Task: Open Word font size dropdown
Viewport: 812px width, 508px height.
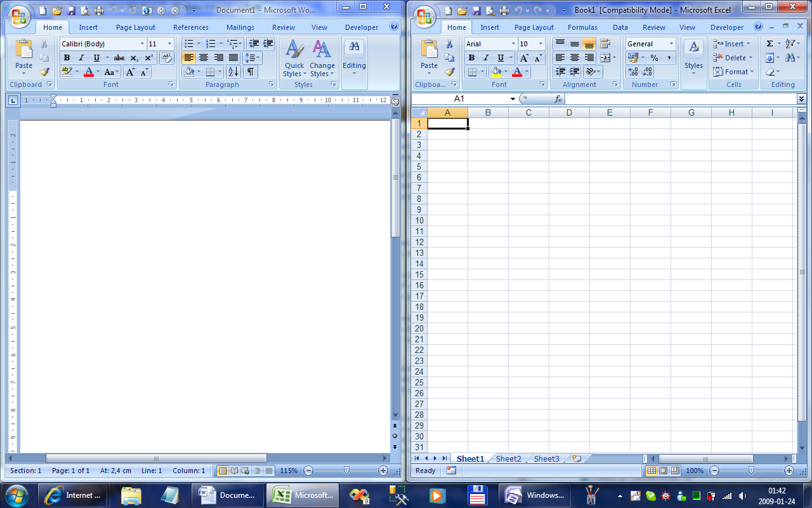Action: (x=169, y=44)
